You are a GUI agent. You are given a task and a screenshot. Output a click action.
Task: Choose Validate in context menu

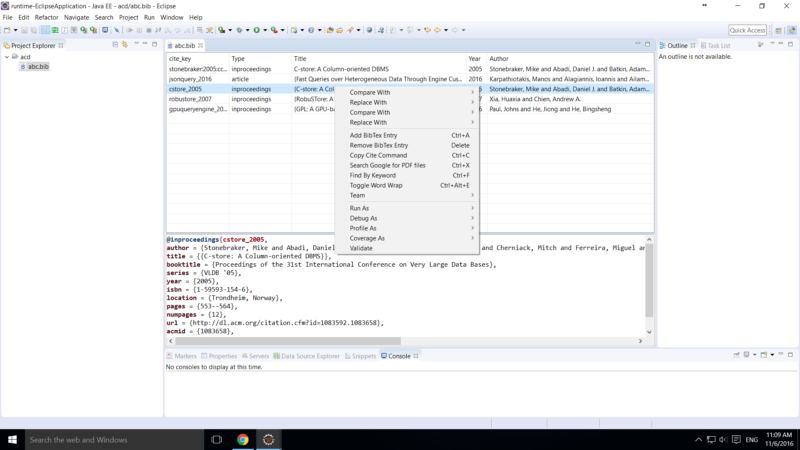(409, 248)
